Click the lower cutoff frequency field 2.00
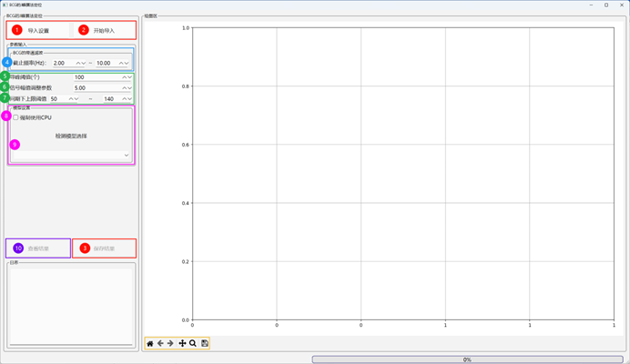This screenshot has width=630, height=364. 62,63
